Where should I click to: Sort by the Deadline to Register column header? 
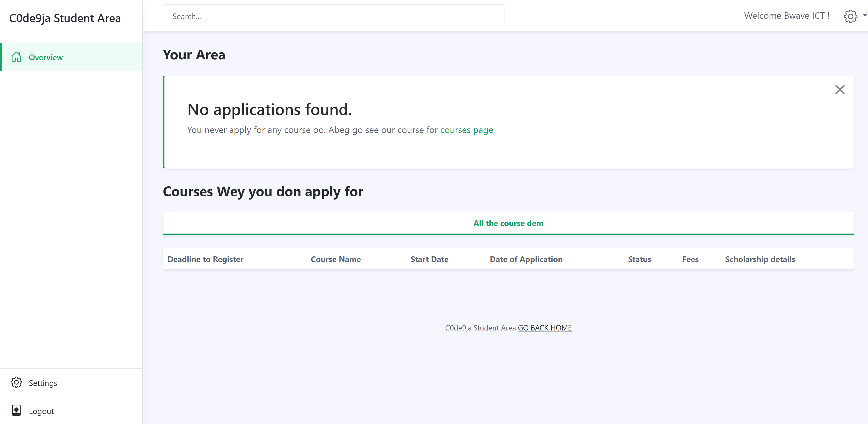[205, 259]
